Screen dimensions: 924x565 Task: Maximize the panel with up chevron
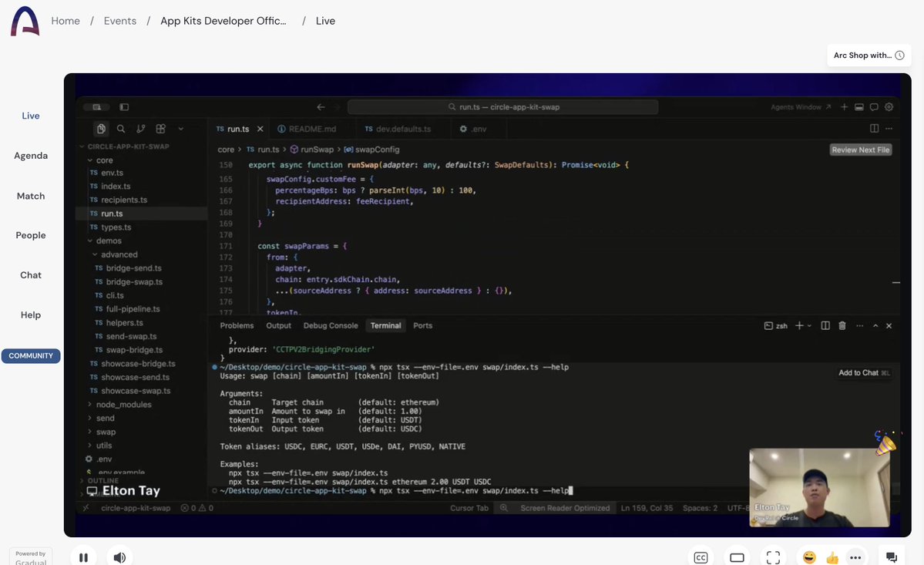tap(875, 326)
